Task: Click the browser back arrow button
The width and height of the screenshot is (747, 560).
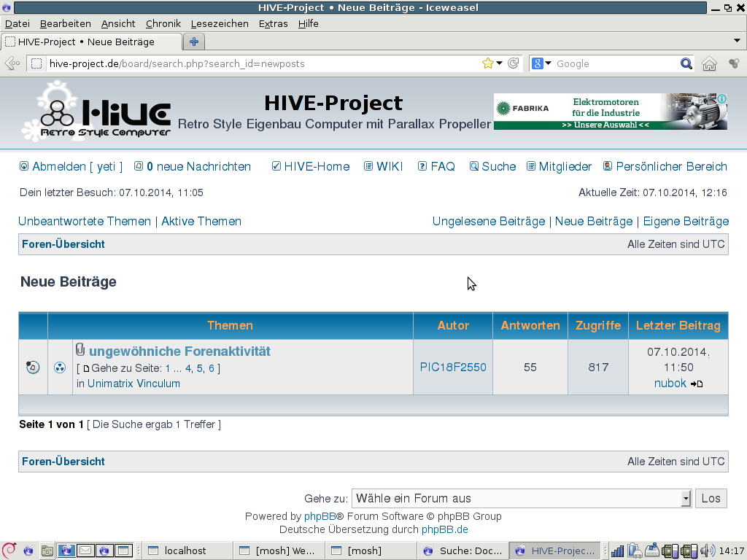Action: click(12, 63)
